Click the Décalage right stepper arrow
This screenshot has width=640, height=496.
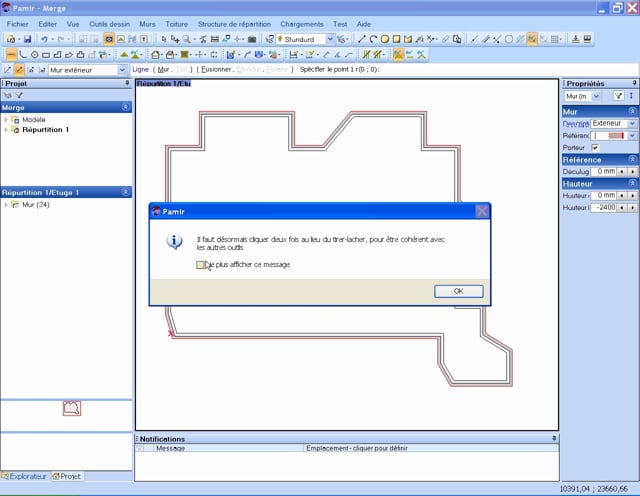(x=633, y=172)
